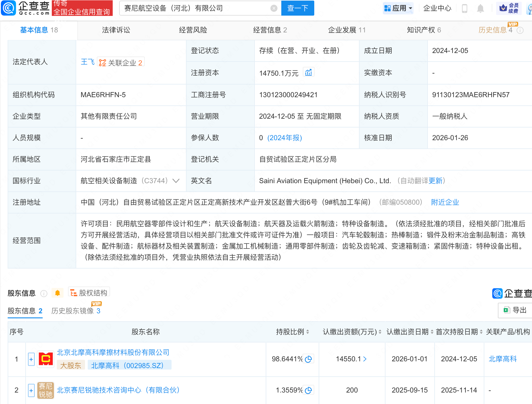The height and width of the screenshot is (404, 532).
Task: Open legal representative 王飞 link
Action: (87, 62)
